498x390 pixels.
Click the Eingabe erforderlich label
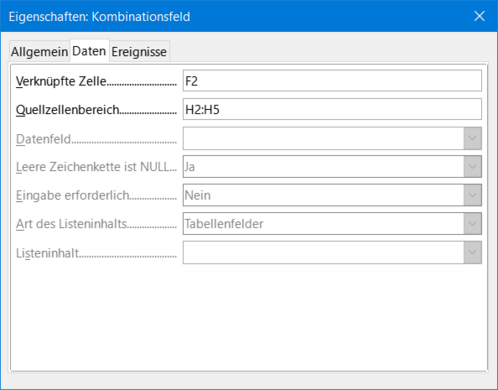73,195
